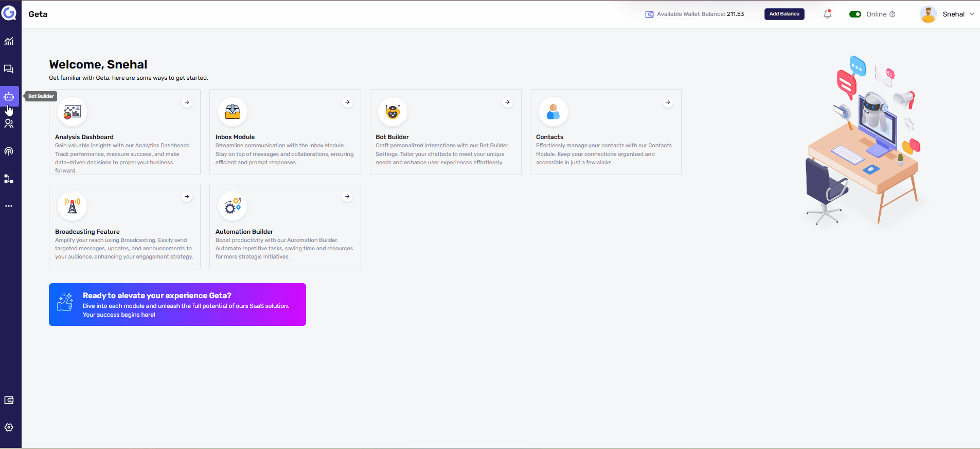Open Broadcasting icon in the sidebar

tap(9, 151)
